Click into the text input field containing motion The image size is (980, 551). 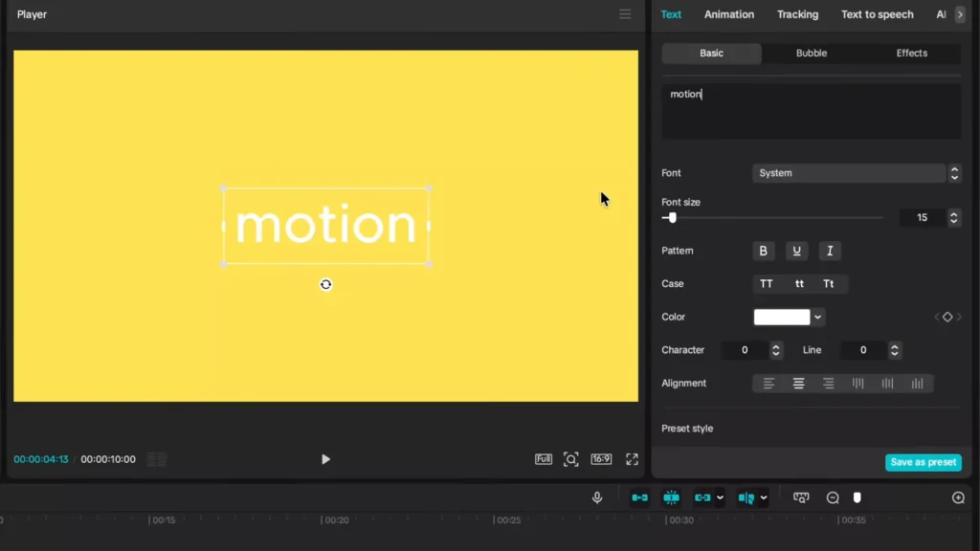tap(812, 110)
